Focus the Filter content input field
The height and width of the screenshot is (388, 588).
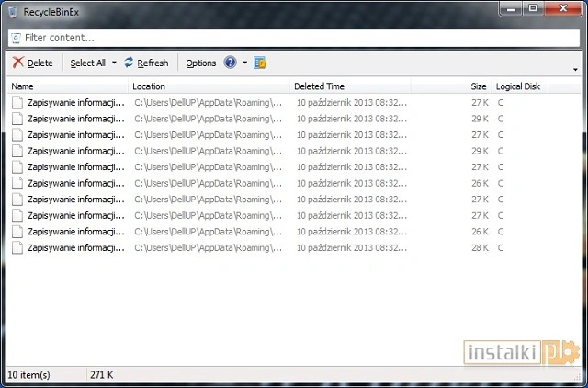(x=294, y=38)
